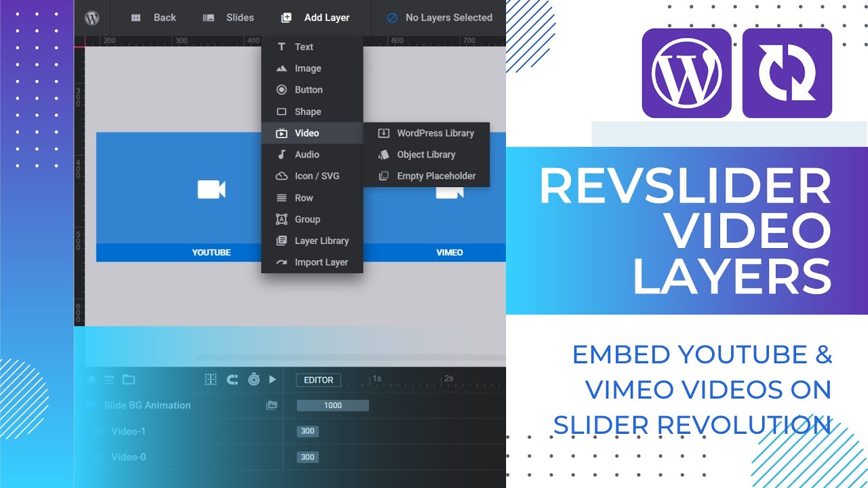The height and width of the screenshot is (488, 868).
Task: Click the Video layer TV icon
Action: click(281, 133)
